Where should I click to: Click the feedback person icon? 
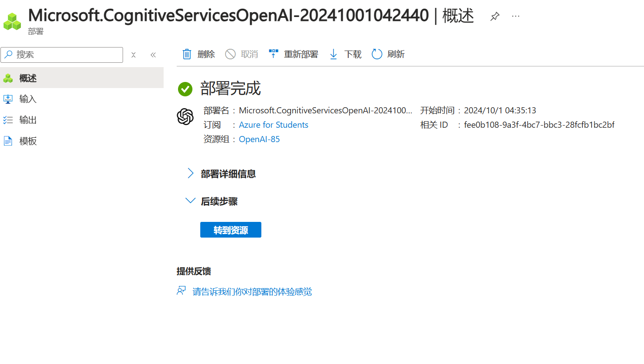[181, 291]
